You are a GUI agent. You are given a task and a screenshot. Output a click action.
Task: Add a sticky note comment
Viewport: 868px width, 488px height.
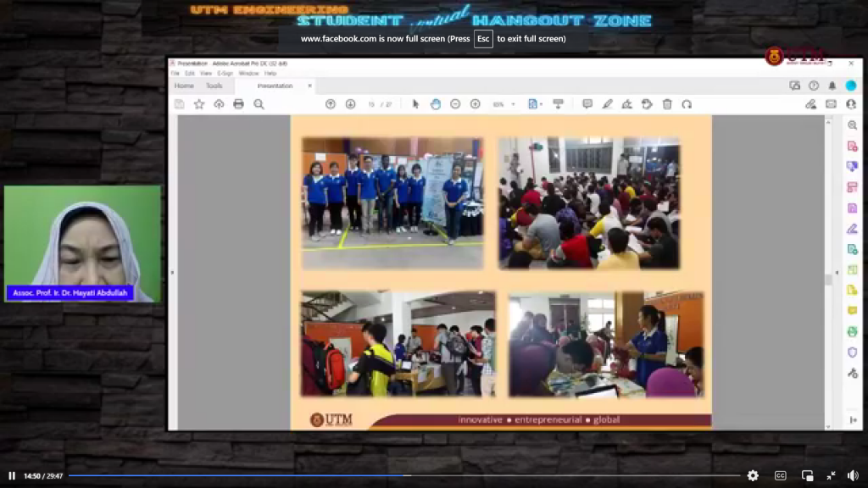[x=587, y=104]
